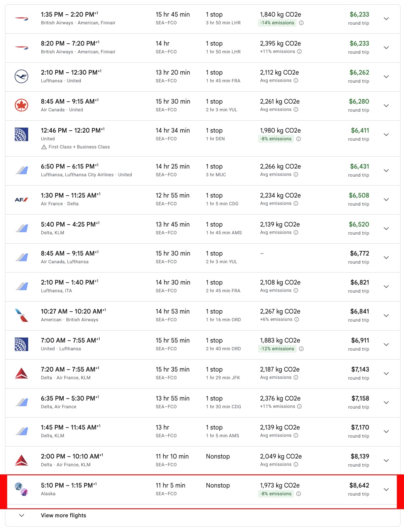
Task: Open emissions info icon for 1,883 kg CO2e
Action: [x=301, y=349]
